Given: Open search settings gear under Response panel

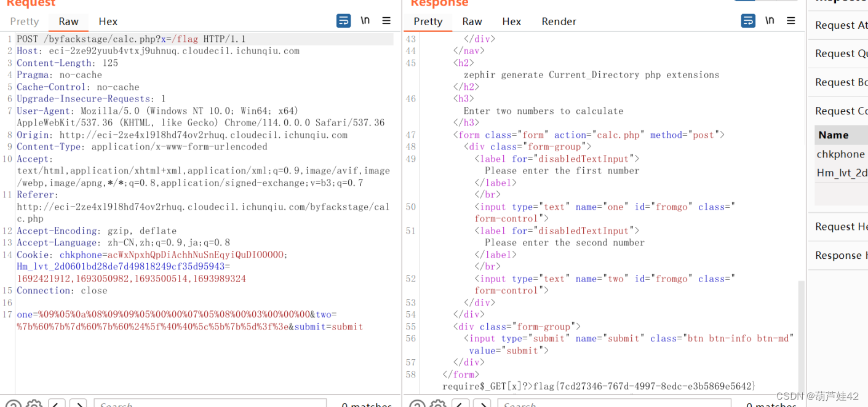Looking at the screenshot, I should pyautogui.click(x=437, y=404).
